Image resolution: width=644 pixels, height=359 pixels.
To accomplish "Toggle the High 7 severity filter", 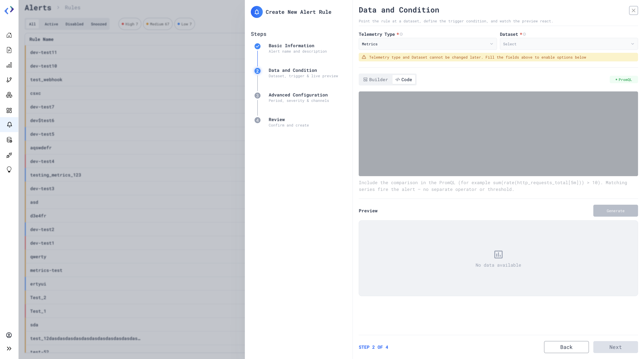I will tap(130, 24).
